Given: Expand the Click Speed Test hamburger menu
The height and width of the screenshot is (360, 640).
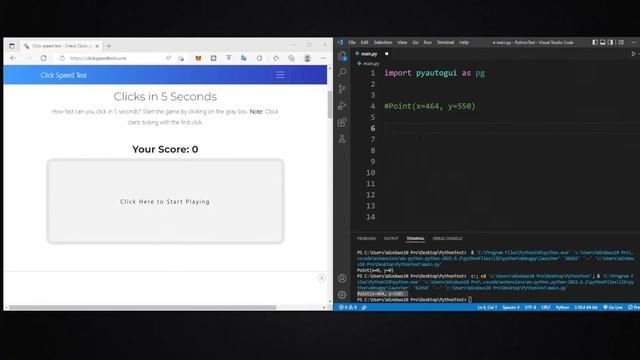Looking at the screenshot, I should pos(280,75).
